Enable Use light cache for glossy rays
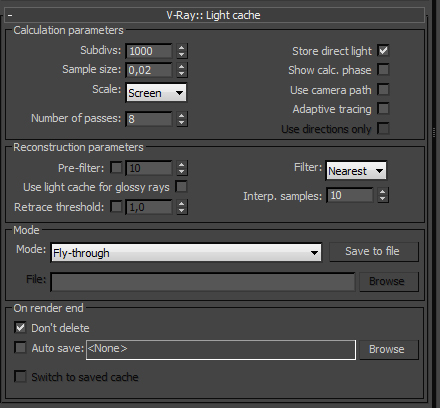440x408 pixels. coord(181,187)
